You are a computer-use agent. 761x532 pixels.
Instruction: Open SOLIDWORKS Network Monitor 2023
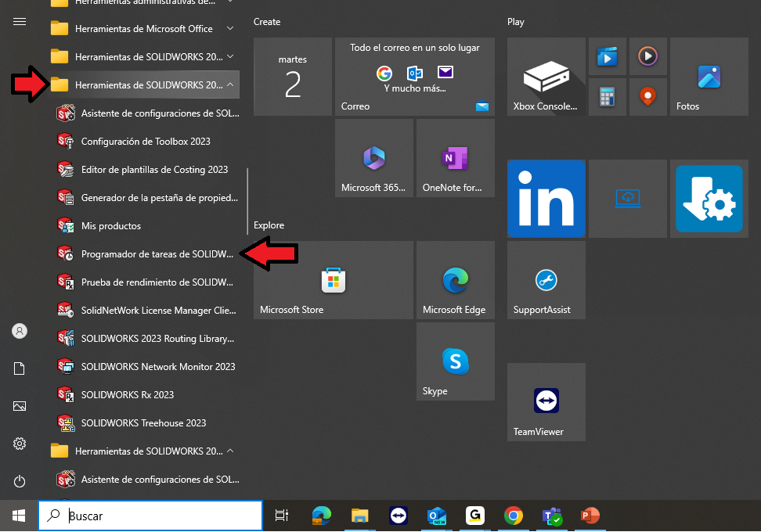coord(145,366)
